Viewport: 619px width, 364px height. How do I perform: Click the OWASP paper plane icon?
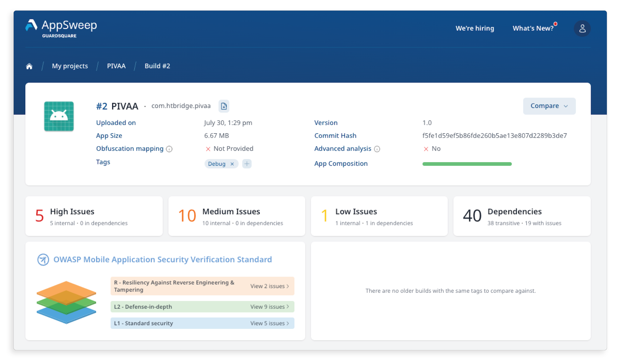[x=43, y=260]
